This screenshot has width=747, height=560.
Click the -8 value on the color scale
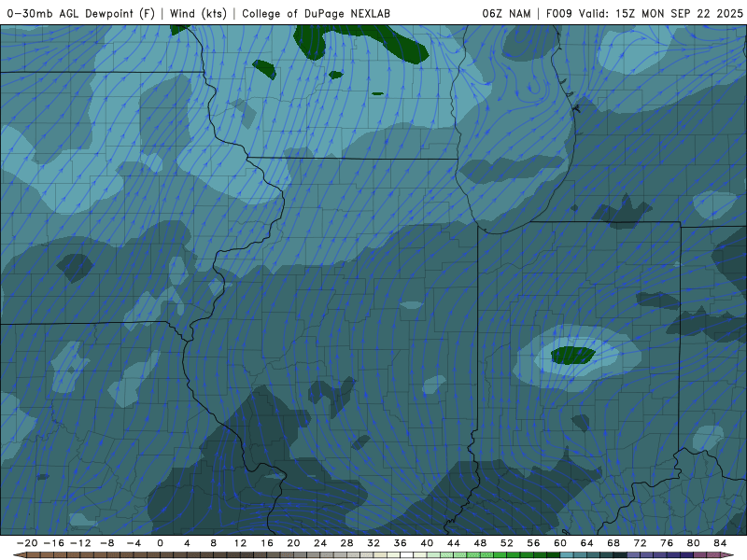(x=106, y=543)
